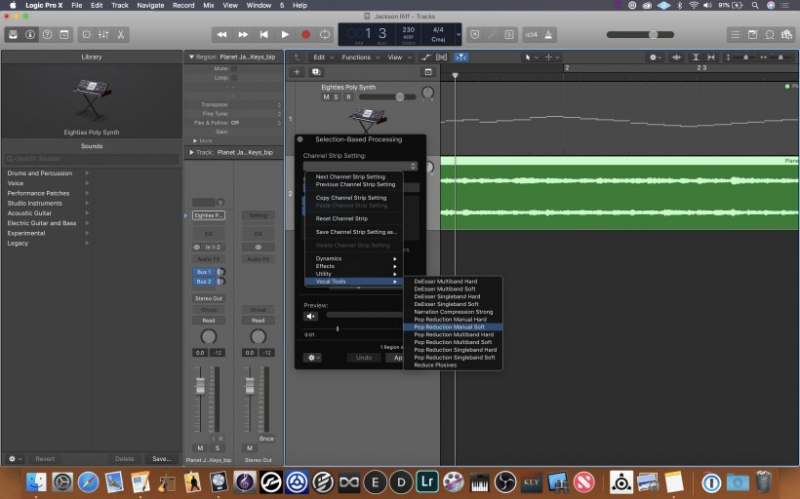The height and width of the screenshot is (499, 800).
Task: Toggle the Catch playhead button
Action: (461, 57)
